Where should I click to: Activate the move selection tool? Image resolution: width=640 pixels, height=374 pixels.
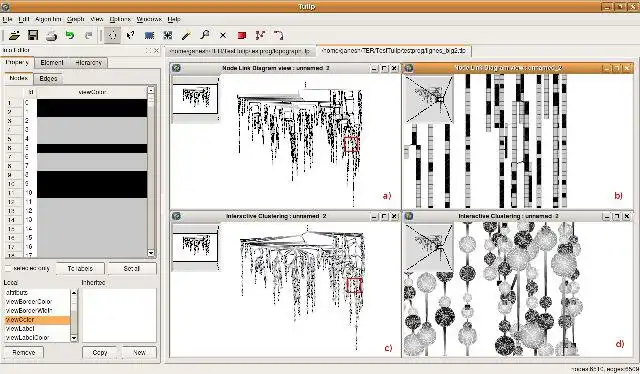click(x=168, y=36)
